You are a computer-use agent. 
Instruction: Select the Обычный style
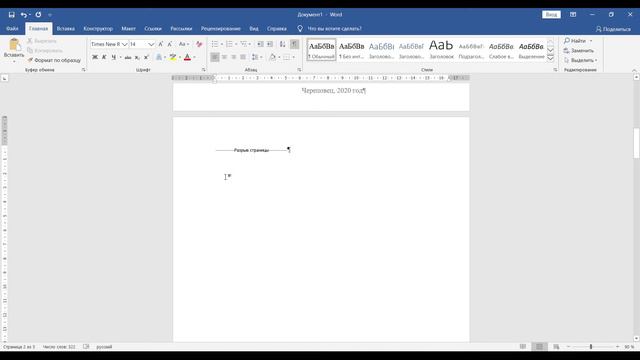click(321, 50)
